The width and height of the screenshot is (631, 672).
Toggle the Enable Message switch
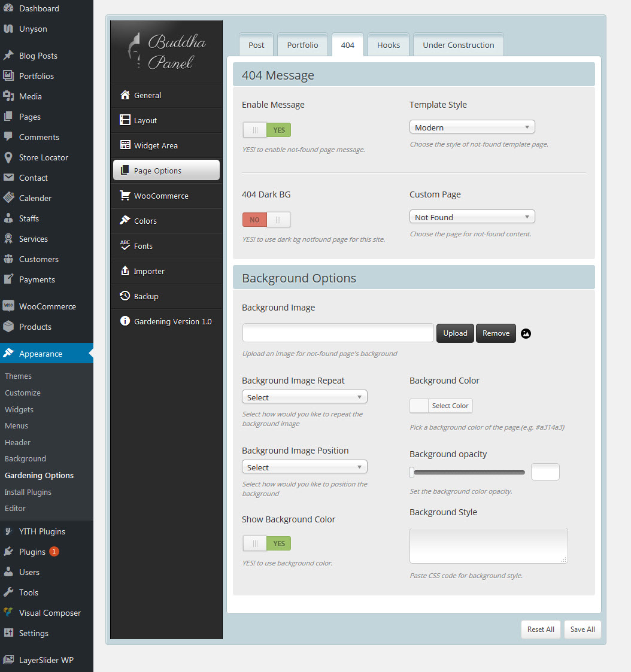pyautogui.click(x=266, y=130)
